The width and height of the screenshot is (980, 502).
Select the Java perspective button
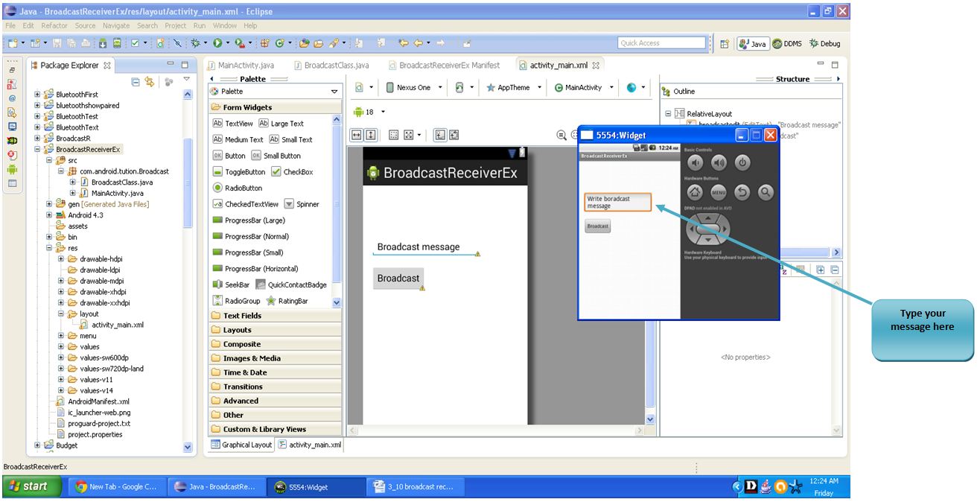pyautogui.click(x=753, y=43)
